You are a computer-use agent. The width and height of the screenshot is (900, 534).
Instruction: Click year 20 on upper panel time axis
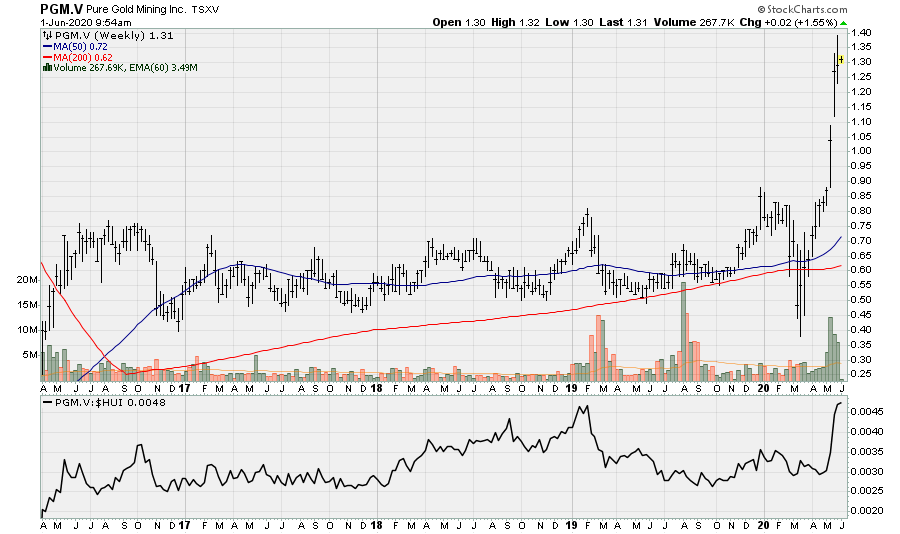point(764,388)
